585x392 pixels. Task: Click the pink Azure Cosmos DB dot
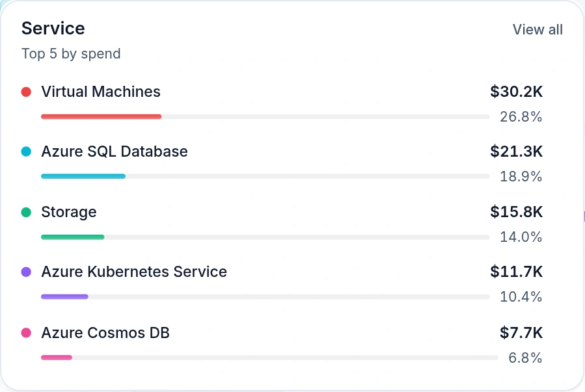(x=26, y=333)
